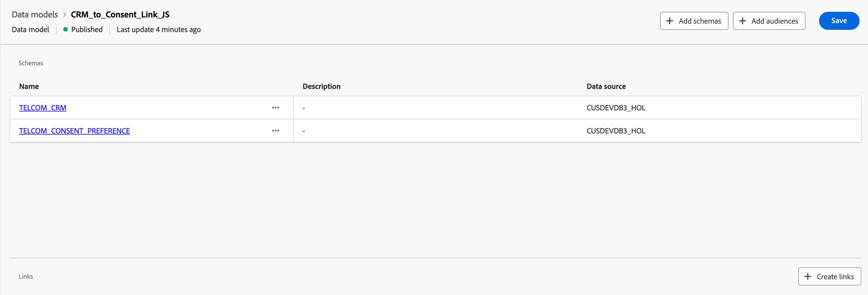
Task: Click the plus icon beside Create links
Action: 808,276
